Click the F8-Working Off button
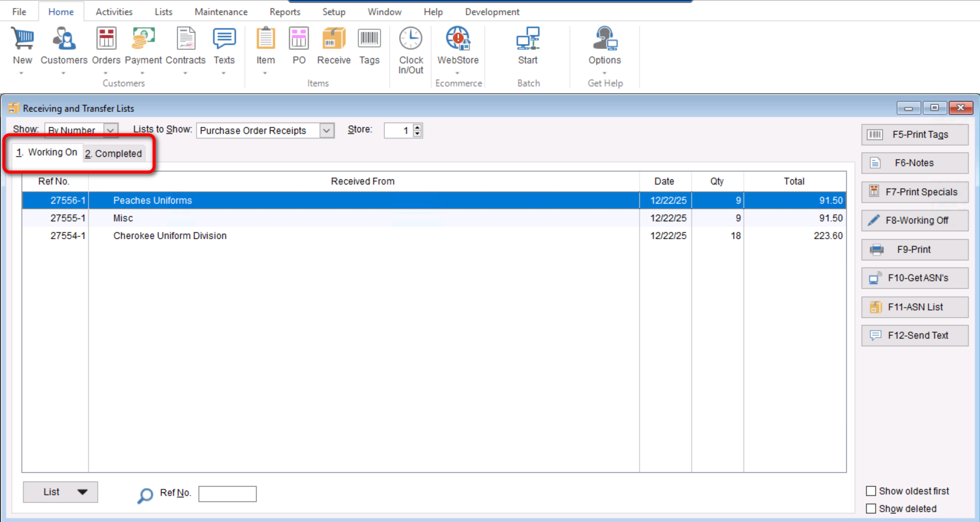Viewport: 980px width, 522px height. [915, 220]
